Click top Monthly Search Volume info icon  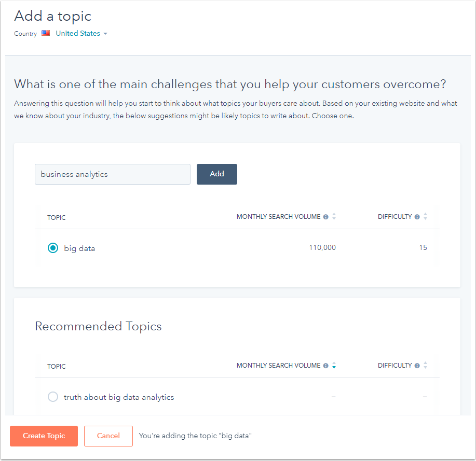coord(326,217)
